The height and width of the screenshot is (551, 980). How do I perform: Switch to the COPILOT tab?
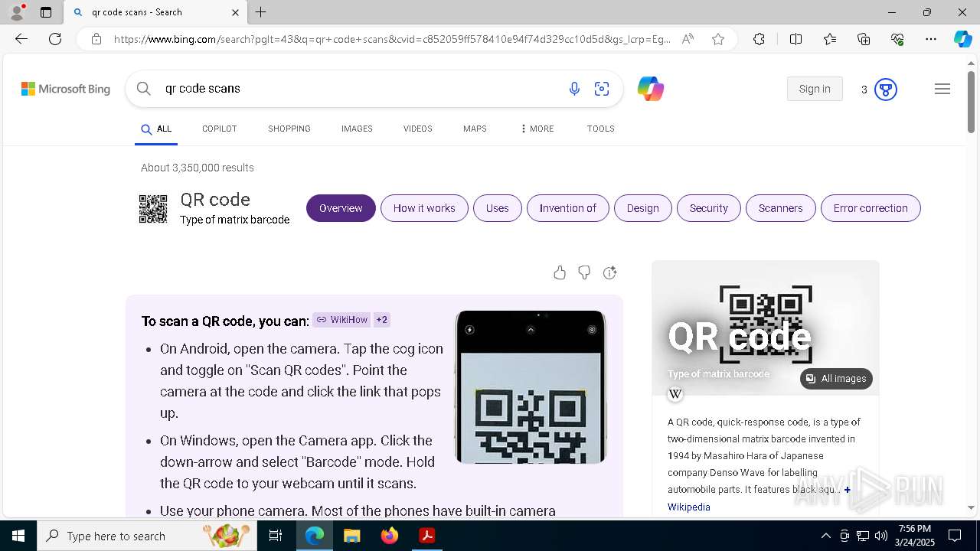pos(219,129)
